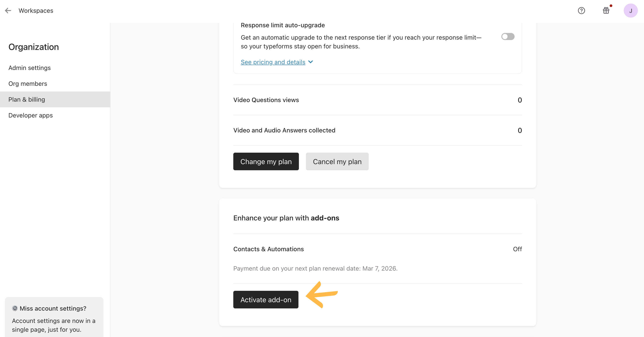Expand the pricing details chevron

click(x=311, y=62)
